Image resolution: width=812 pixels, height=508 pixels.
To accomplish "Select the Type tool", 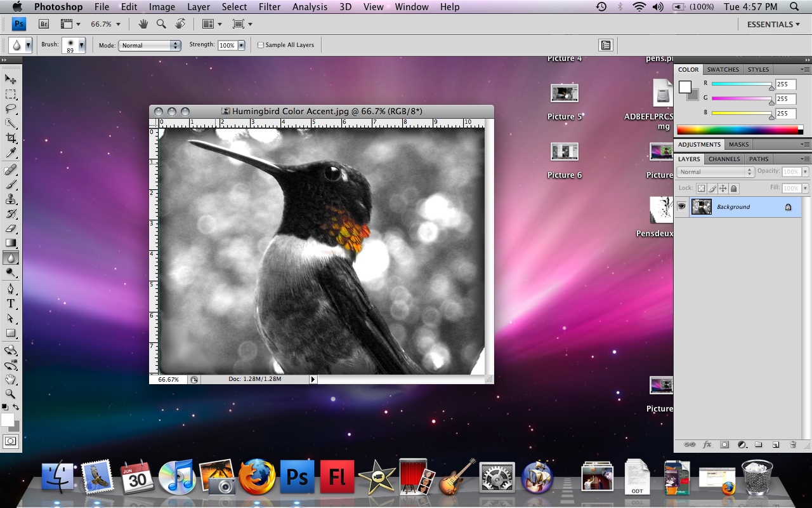I will point(11,304).
